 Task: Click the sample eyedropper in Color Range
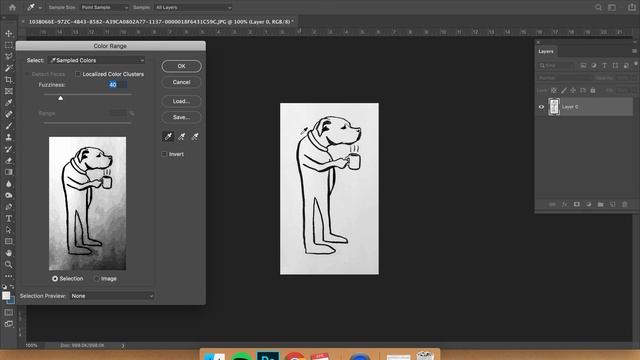[x=168, y=136]
